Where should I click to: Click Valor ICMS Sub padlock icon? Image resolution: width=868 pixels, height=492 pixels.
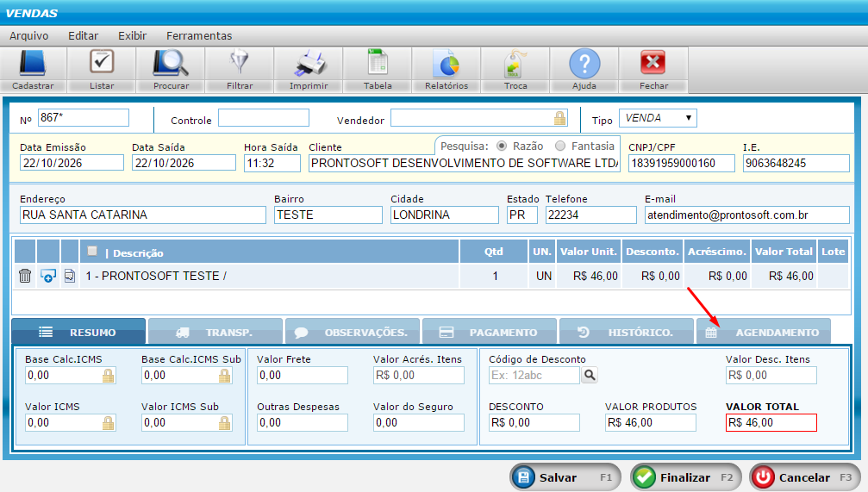click(x=224, y=423)
